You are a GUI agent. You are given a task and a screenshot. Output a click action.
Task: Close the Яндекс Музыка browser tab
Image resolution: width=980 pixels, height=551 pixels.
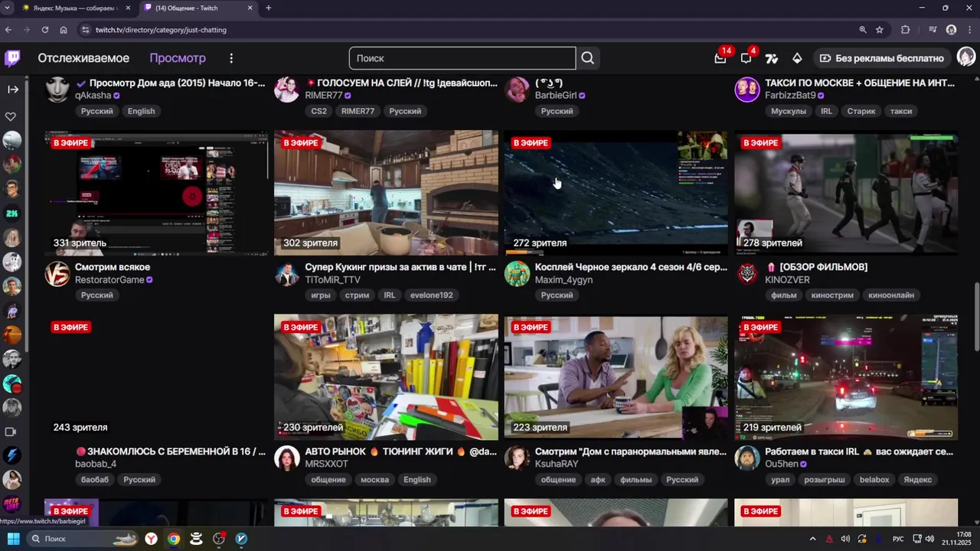click(128, 8)
